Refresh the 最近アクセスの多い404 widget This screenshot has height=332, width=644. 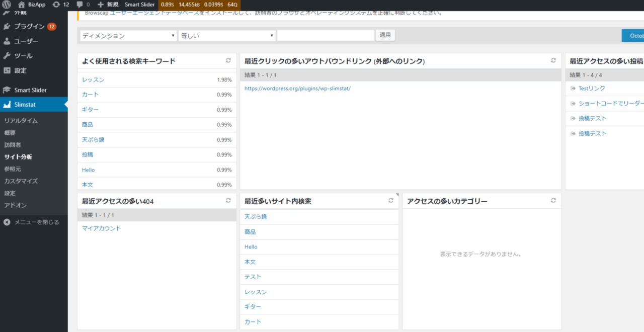[228, 200]
